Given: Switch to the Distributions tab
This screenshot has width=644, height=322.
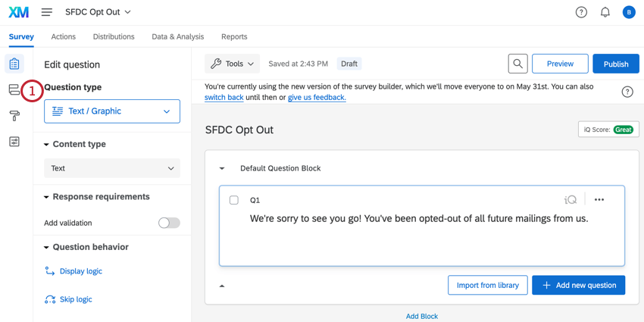Looking at the screenshot, I should pyautogui.click(x=114, y=36).
